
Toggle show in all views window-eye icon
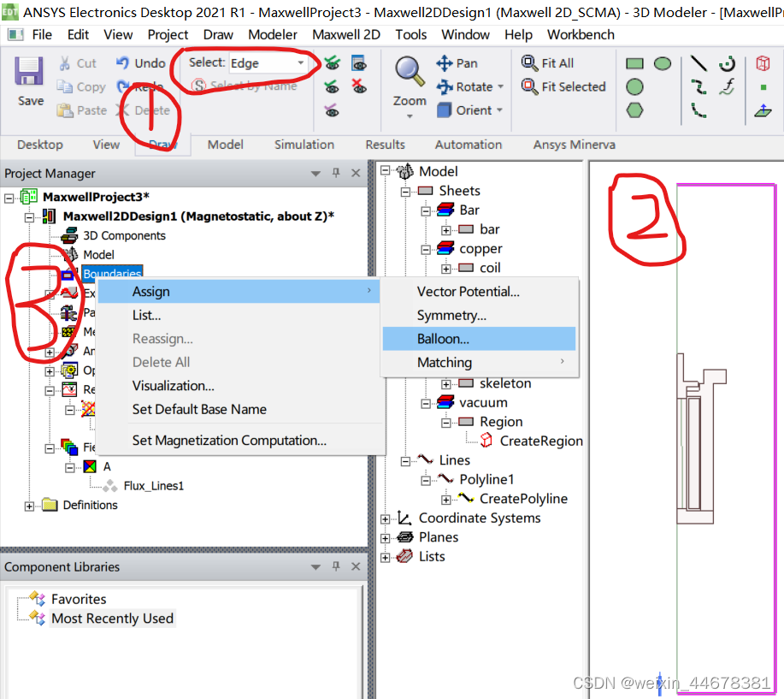coord(359,63)
